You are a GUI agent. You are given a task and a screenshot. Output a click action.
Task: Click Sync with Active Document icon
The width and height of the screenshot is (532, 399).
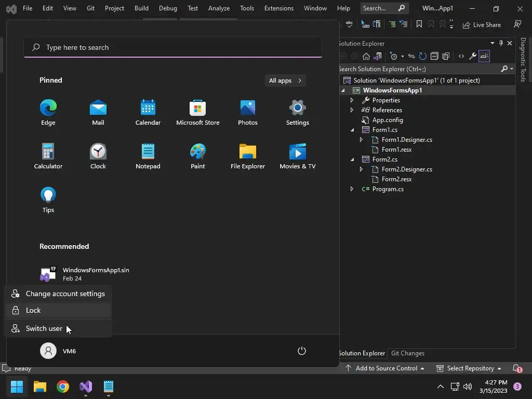[x=411, y=56]
